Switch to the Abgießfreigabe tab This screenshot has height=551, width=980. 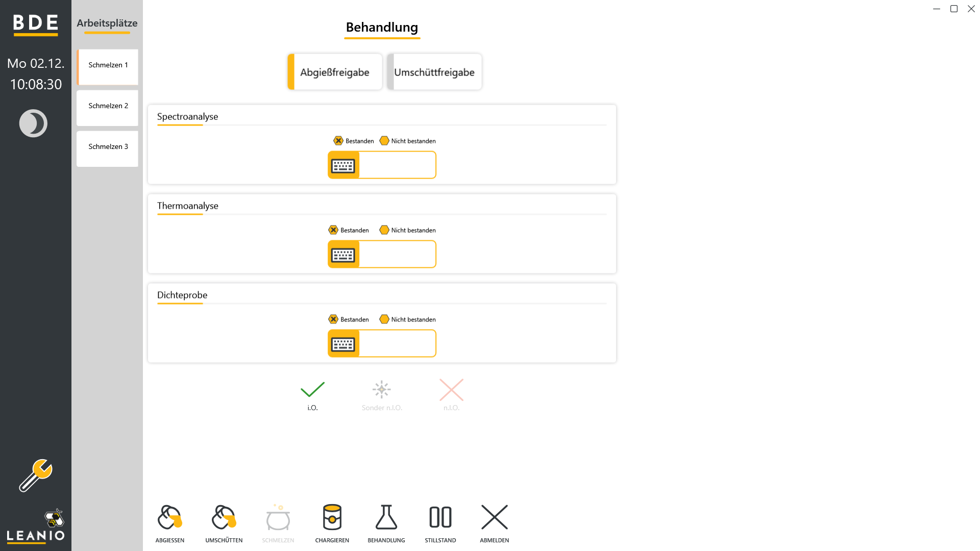(335, 72)
